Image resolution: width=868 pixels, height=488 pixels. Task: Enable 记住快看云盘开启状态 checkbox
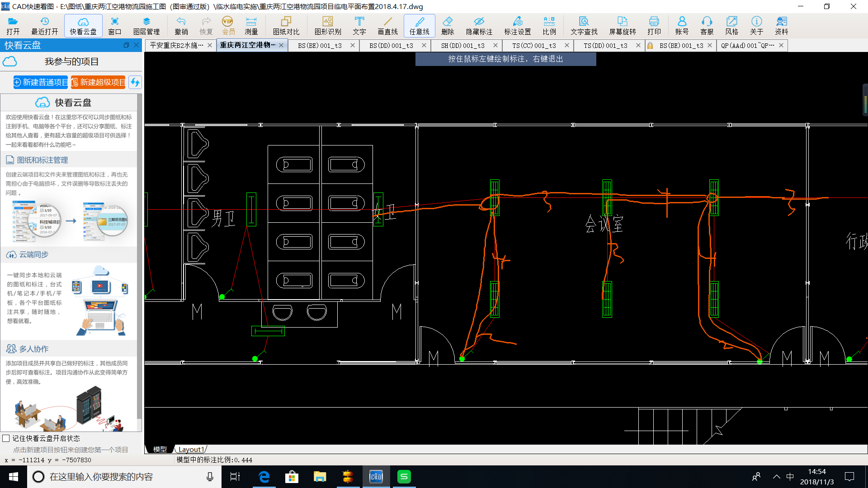[x=6, y=438]
